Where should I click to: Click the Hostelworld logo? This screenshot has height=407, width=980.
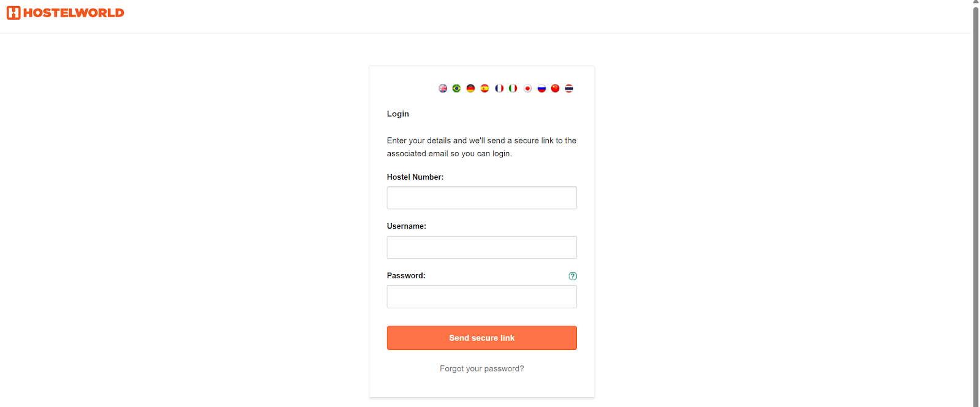click(13, 13)
